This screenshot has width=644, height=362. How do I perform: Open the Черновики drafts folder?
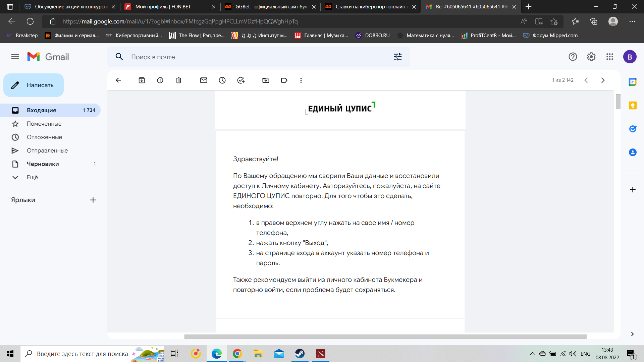(50, 164)
